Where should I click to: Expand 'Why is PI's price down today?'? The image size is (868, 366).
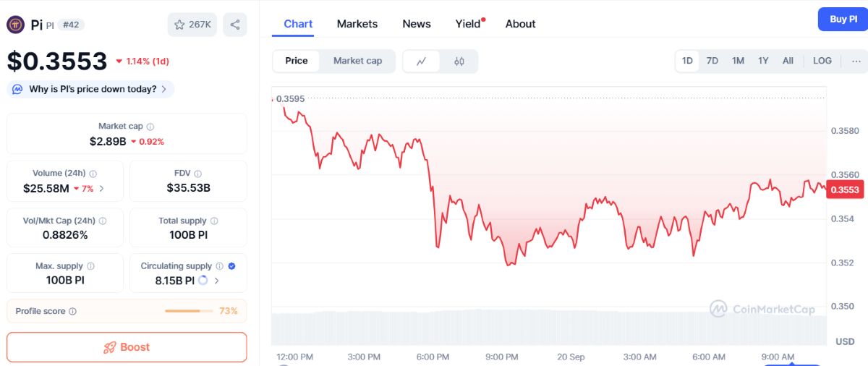tap(91, 89)
